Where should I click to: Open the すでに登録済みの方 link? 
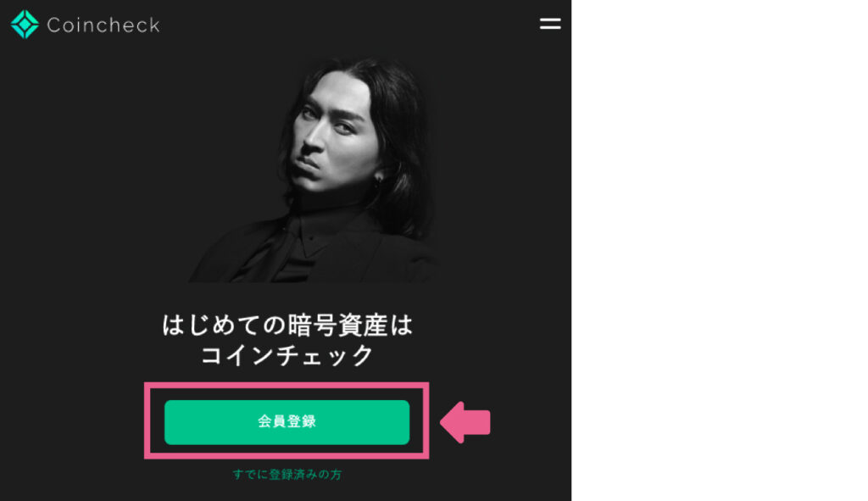tap(287, 475)
